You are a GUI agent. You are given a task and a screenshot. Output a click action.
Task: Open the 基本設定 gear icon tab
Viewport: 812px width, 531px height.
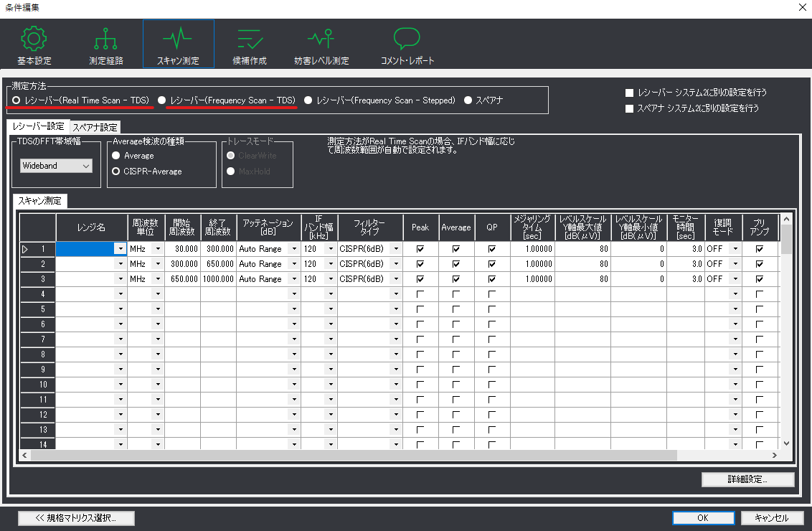[34, 46]
